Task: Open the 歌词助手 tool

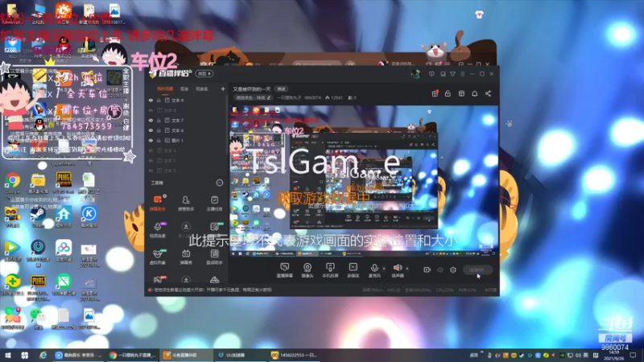Action: 214,257
